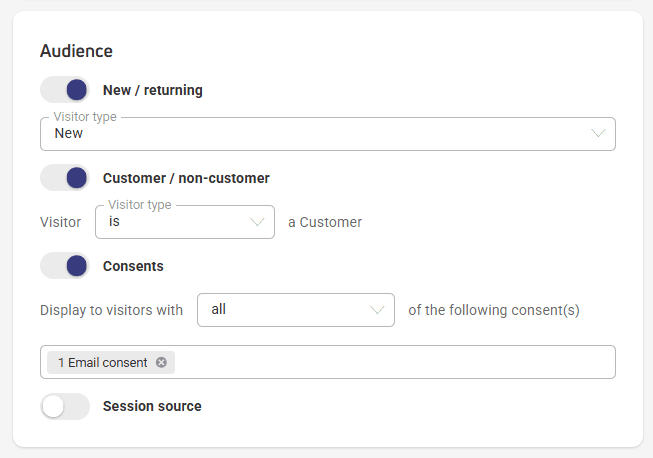Open the Visitor type dropdown showing New
The image size is (653, 458).
[x=328, y=134]
